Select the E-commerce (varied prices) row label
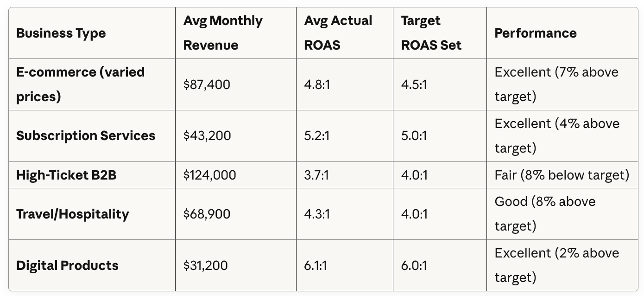644x296 pixels. (x=80, y=84)
